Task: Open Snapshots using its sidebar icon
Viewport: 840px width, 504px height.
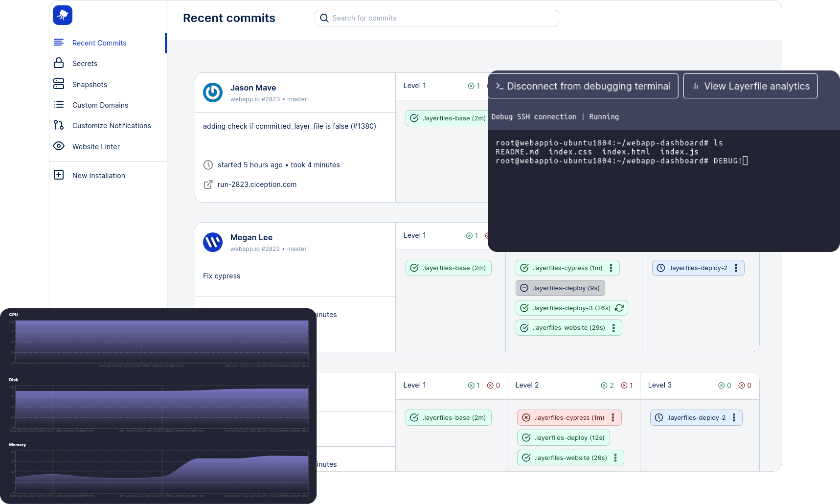Action: (x=59, y=84)
